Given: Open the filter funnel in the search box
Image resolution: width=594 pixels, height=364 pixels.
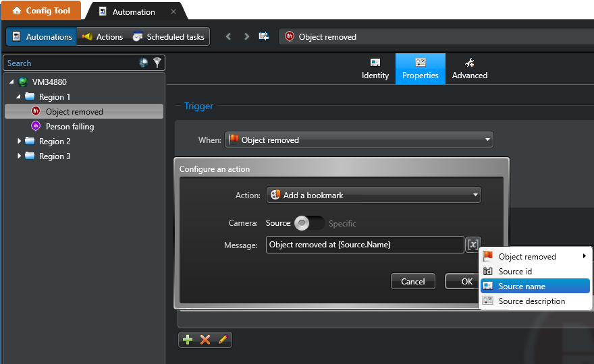Looking at the screenshot, I should click(157, 63).
